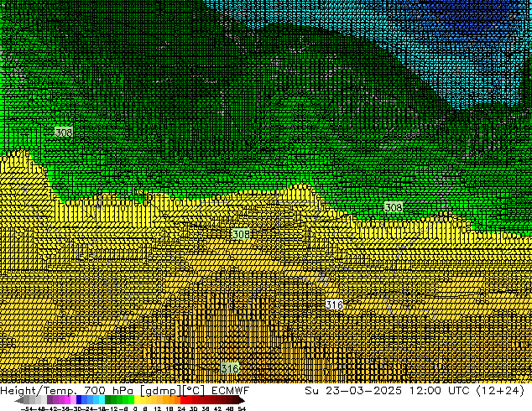
Task: Select the yellow swatch in the temperature legend
Action: point(137,400)
